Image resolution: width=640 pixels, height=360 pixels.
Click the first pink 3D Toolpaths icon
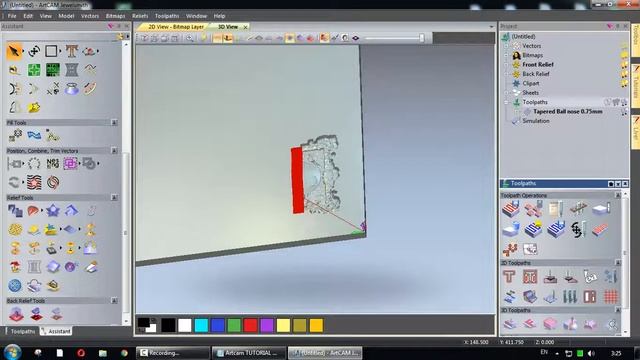click(x=509, y=324)
